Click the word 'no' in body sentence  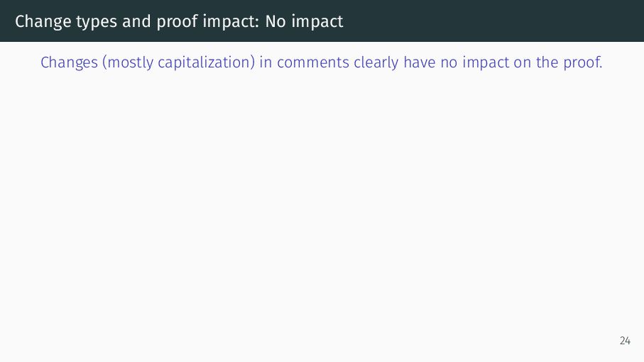[449, 62]
